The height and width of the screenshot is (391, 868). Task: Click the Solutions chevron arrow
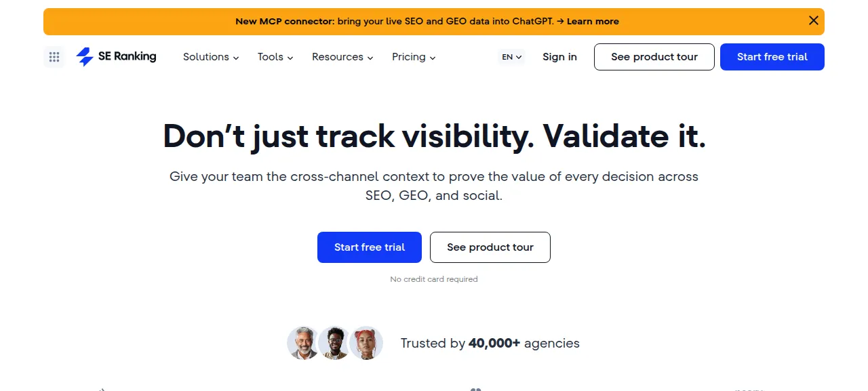pyautogui.click(x=236, y=58)
